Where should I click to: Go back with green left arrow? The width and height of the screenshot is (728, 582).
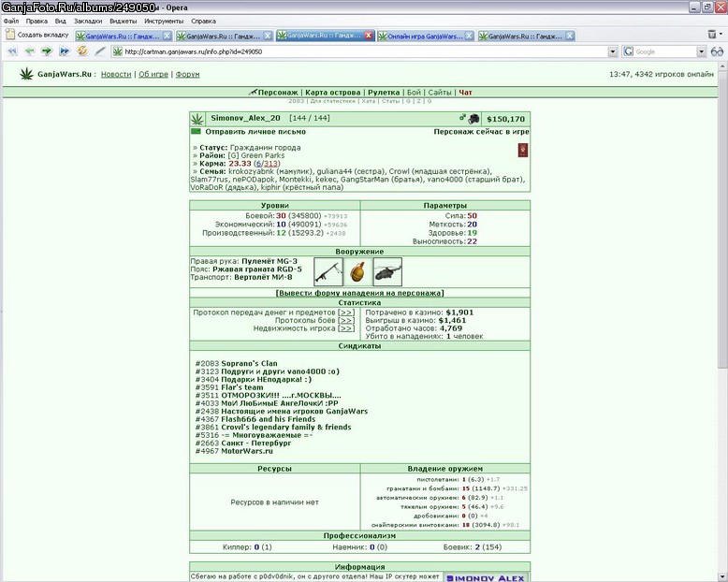coord(30,51)
